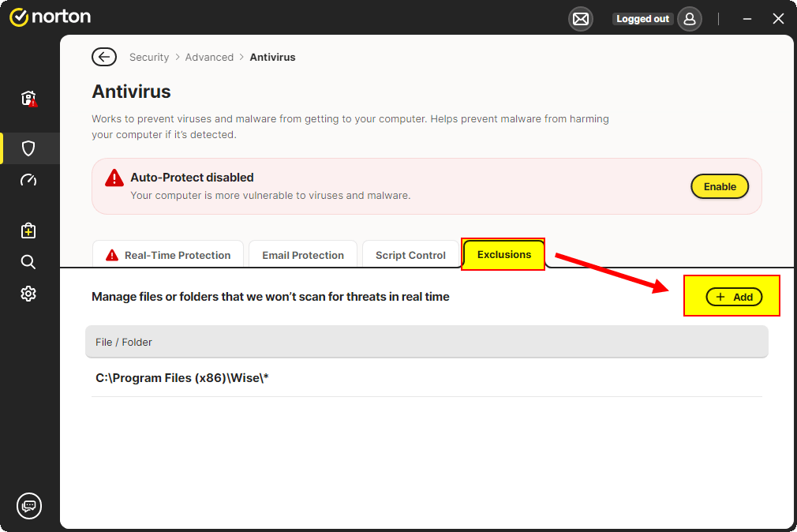Enable Auto-Protect with the Enable button
Image resolution: width=797 pixels, height=532 pixels.
coord(720,186)
